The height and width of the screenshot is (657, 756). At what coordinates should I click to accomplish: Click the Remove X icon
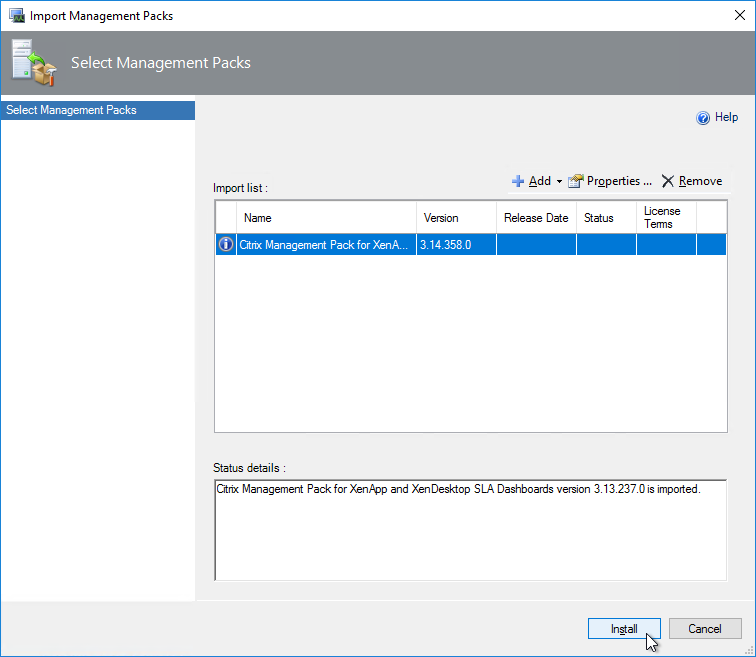[667, 181]
